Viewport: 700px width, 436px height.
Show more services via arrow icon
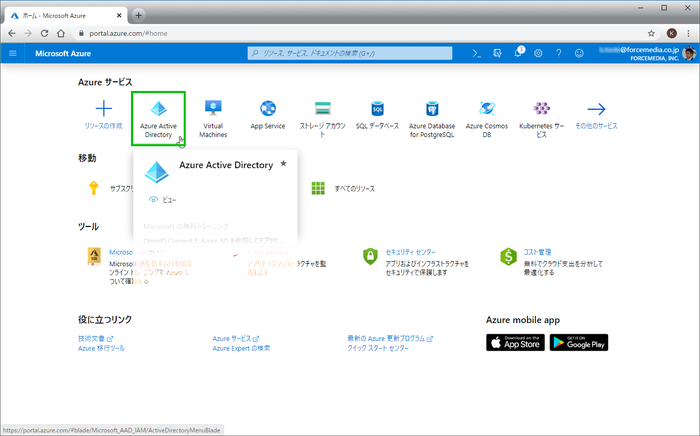point(596,108)
